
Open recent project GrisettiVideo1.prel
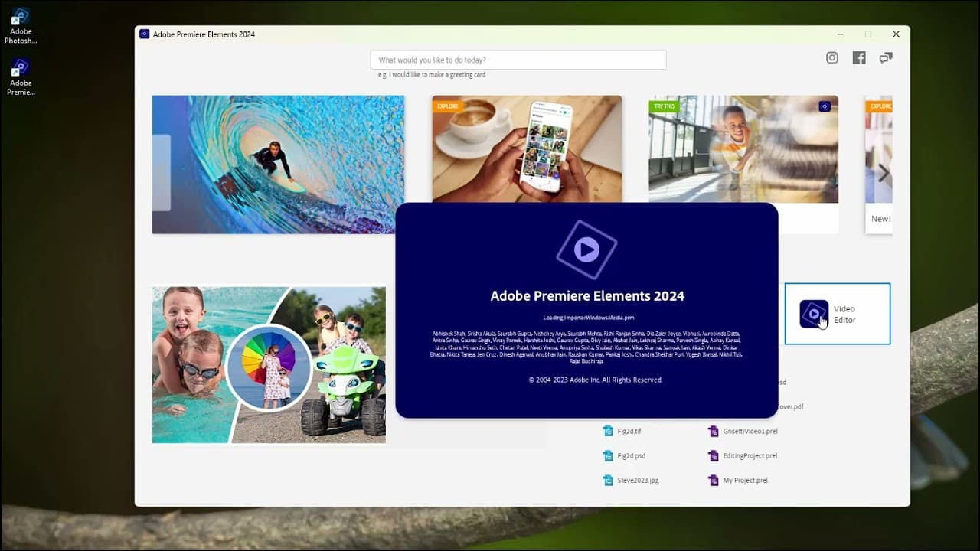[x=750, y=431]
